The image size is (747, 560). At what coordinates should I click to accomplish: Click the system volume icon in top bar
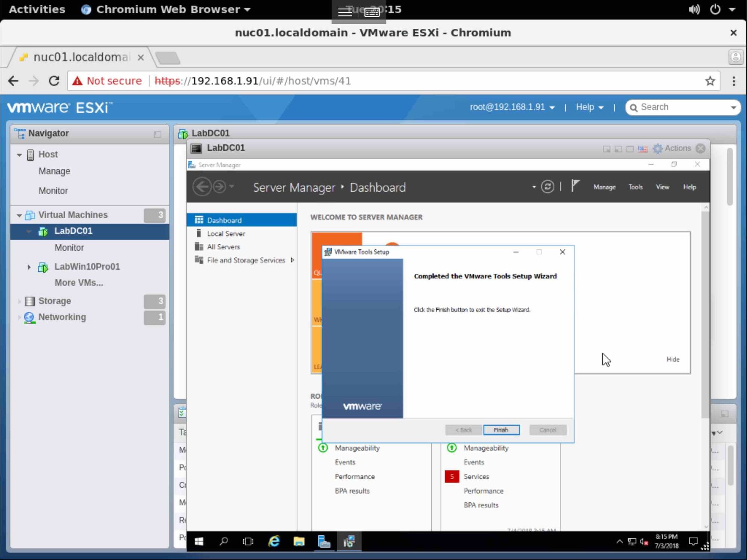tap(694, 9)
